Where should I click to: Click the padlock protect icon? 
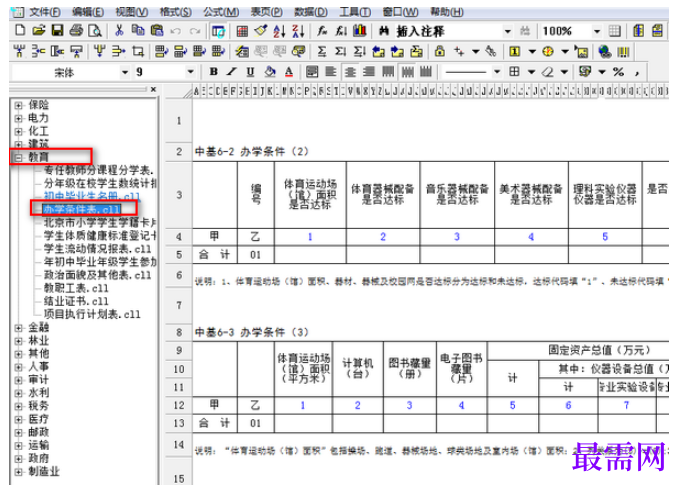(440, 51)
